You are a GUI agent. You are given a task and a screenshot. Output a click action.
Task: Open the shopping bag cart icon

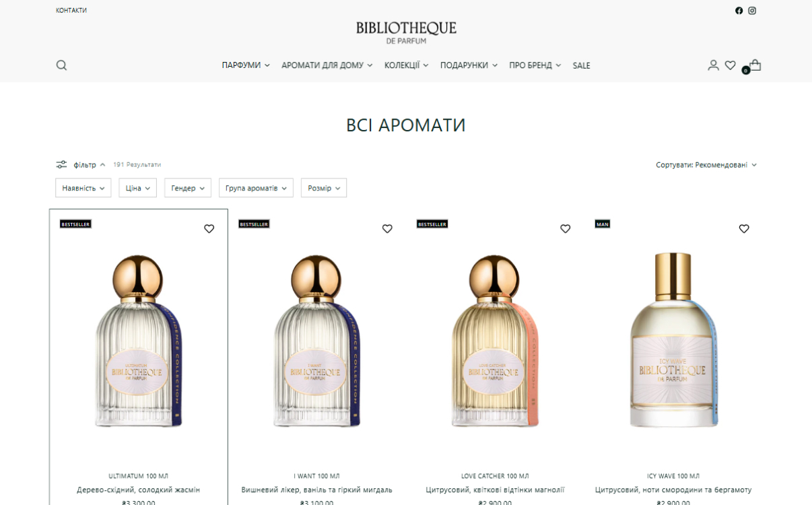pos(755,65)
